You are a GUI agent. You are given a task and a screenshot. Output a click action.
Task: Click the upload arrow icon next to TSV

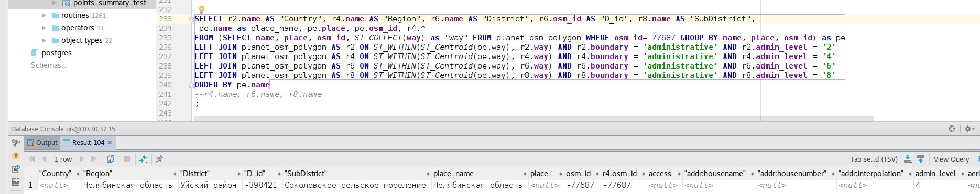click(920, 159)
